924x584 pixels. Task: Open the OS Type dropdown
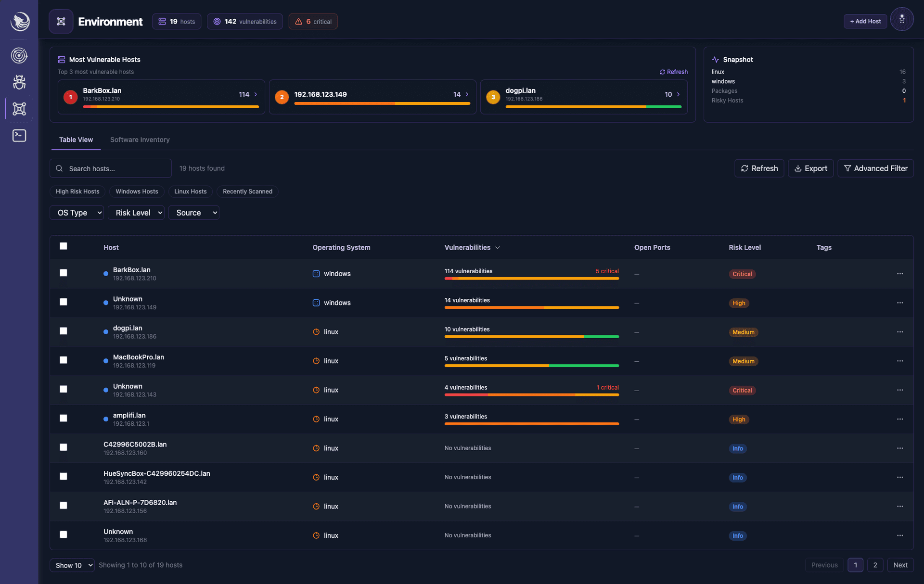[77, 212]
